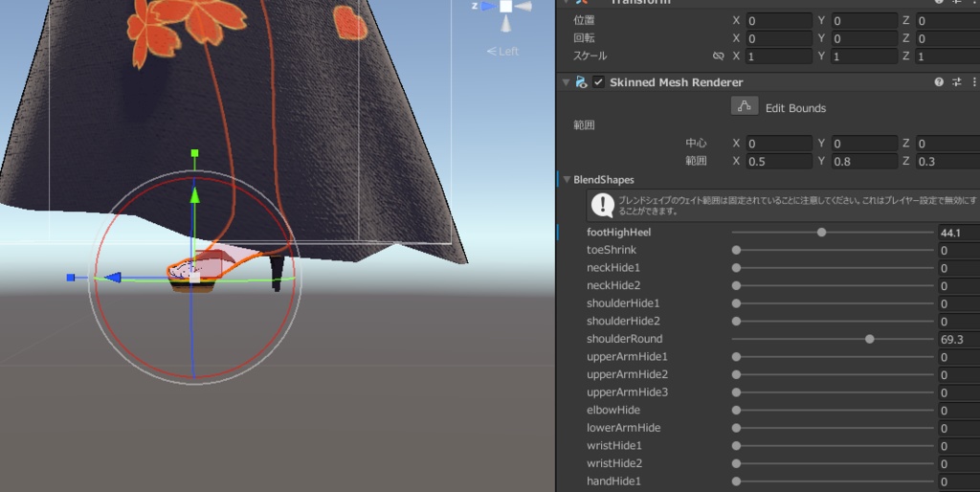Click the 中心 center label
This screenshot has height=492, width=980.
click(x=696, y=144)
